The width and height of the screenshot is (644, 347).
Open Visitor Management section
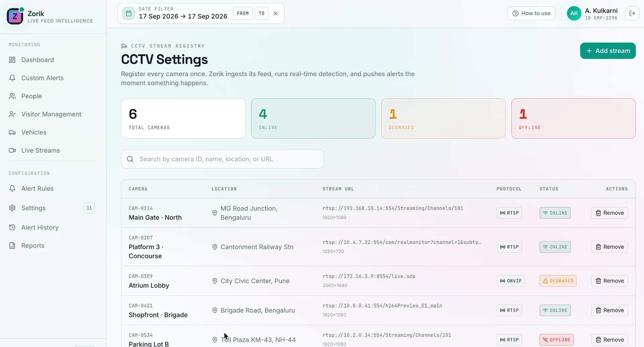[x=52, y=114]
